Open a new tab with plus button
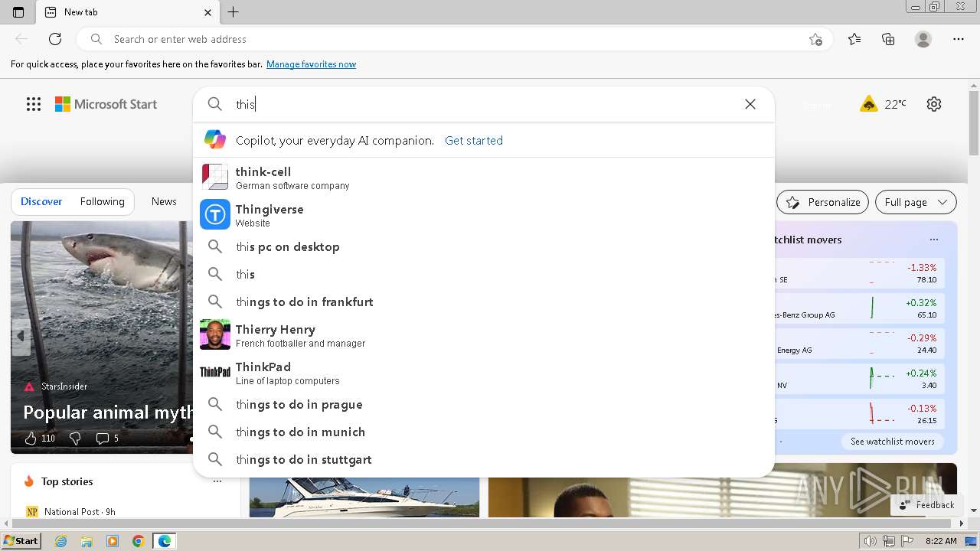This screenshot has height=551, width=980. (234, 12)
